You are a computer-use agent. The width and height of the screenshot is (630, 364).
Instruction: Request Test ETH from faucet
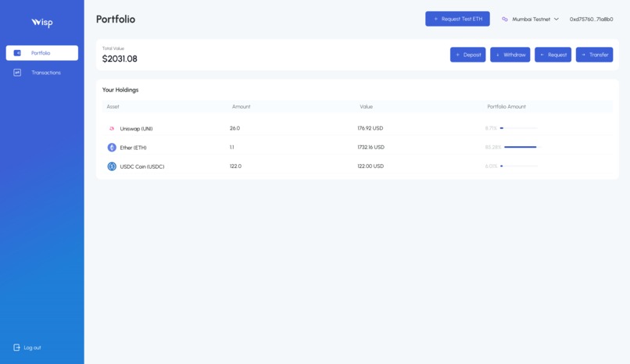tap(457, 19)
